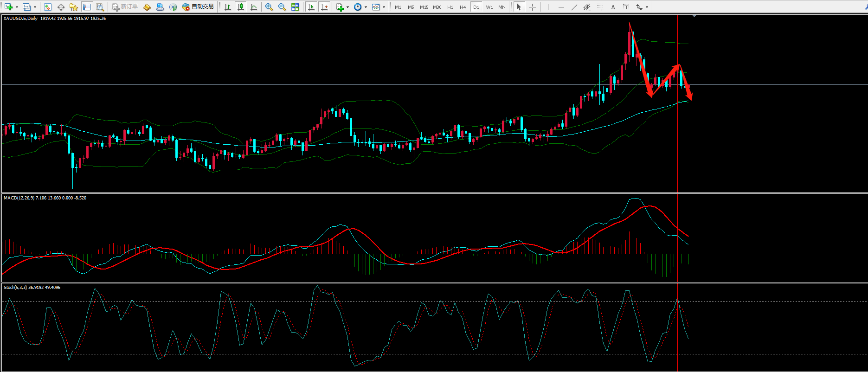Switch to the H4 timeframe
The width and height of the screenshot is (868, 372).
point(463,7)
